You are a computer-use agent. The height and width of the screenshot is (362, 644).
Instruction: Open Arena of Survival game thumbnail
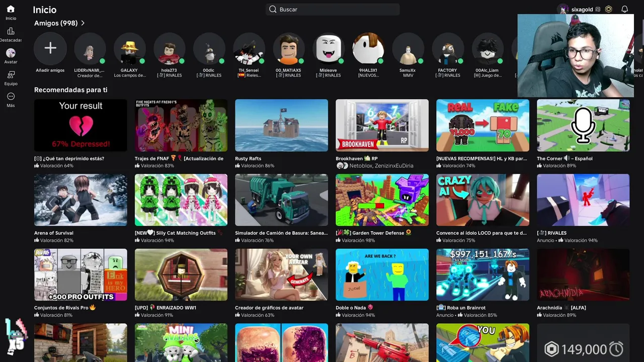80,200
